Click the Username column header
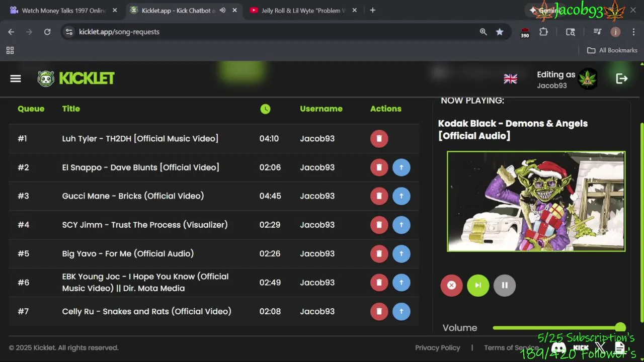This screenshot has height=362, width=644. coord(321,109)
